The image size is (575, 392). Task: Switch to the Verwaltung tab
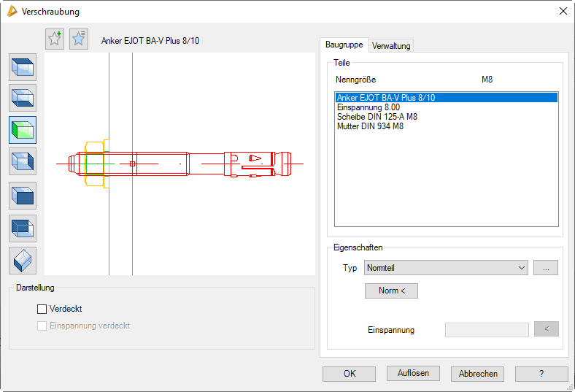[x=391, y=45]
